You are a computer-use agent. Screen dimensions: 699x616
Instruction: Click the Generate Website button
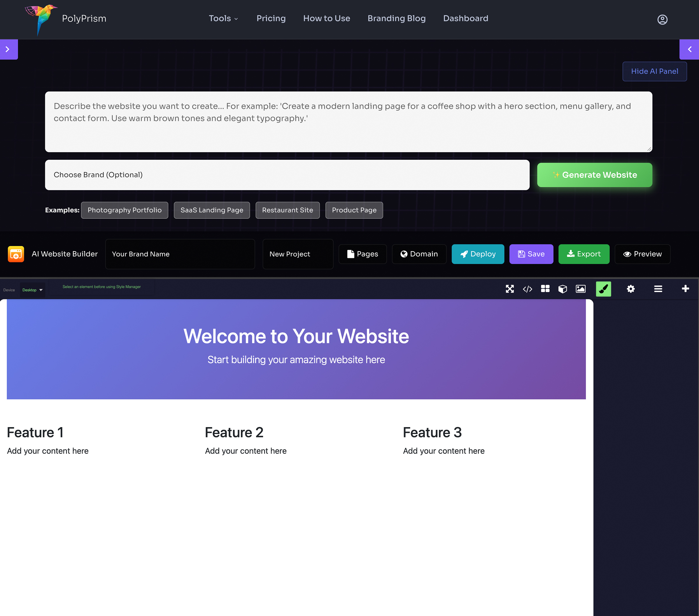pos(594,175)
